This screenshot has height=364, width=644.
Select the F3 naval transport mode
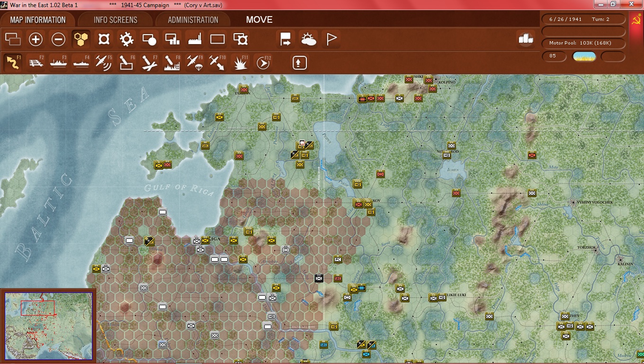(59, 63)
